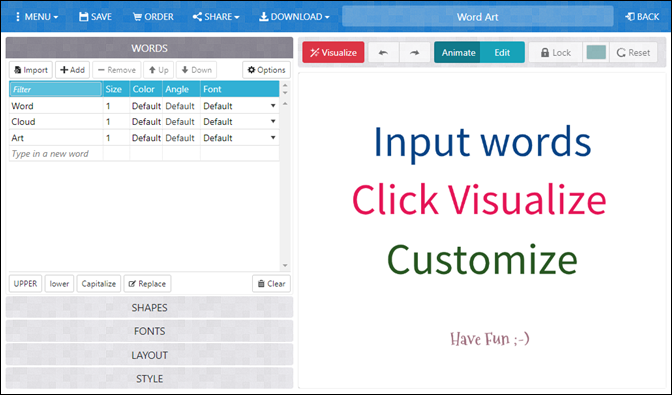Image resolution: width=672 pixels, height=395 pixels.
Task: Select the 'Word' row text cell
Action: tap(56, 106)
